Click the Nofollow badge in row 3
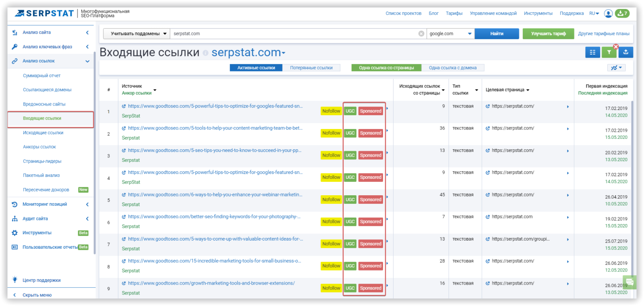This screenshot has height=306, width=644. pyautogui.click(x=331, y=155)
